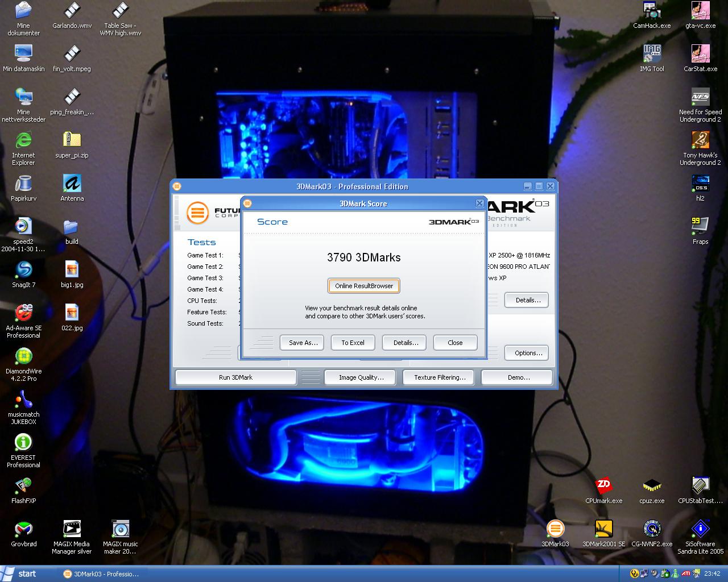
Task: Launch CPUStabTest shortcut
Action: (x=700, y=486)
